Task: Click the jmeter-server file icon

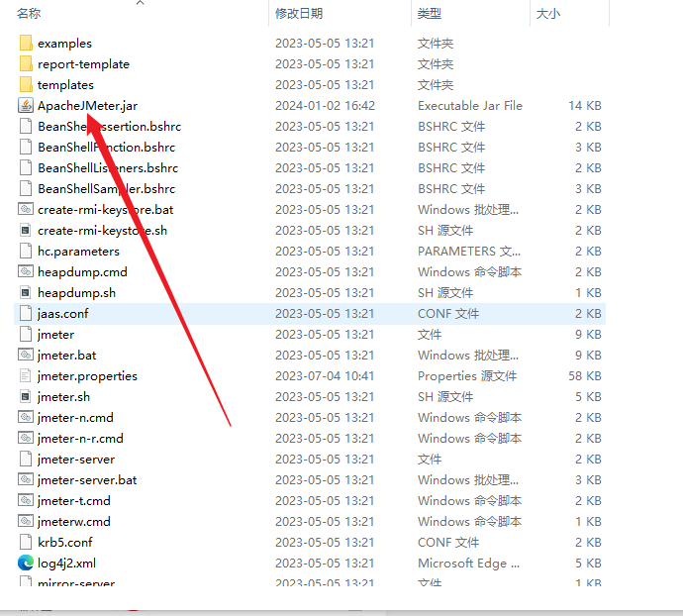Action: [x=26, y=460]
